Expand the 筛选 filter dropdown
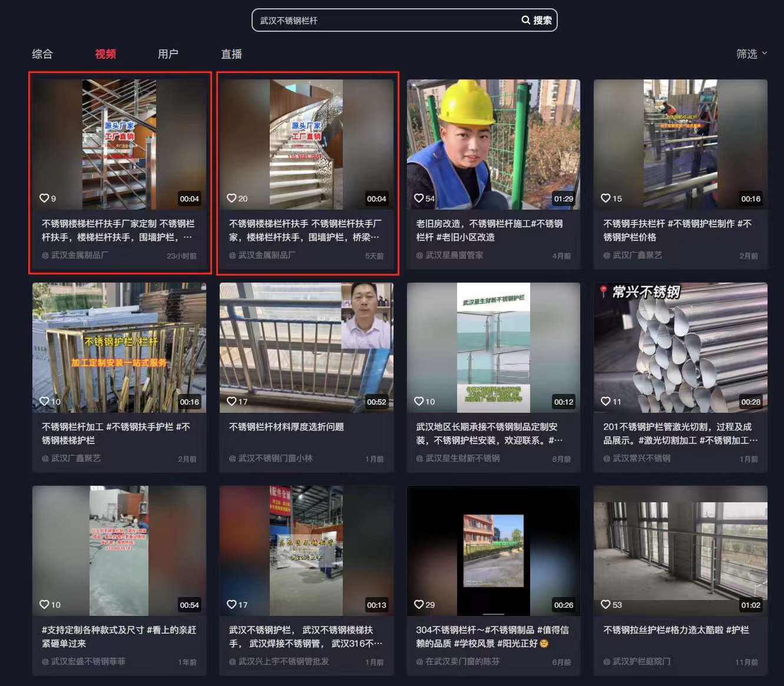Viewport: 784px width, 686px height. pos(751,54)
